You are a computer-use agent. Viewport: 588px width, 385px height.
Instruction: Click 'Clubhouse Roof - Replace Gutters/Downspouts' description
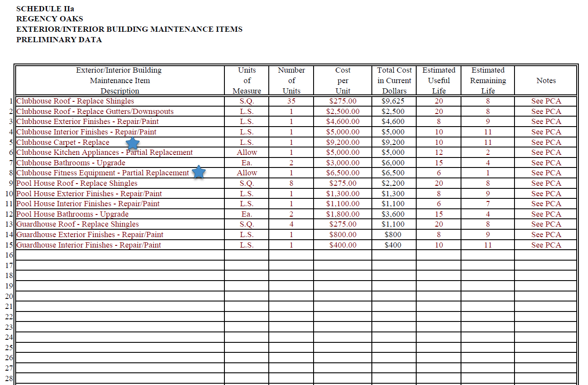pos(95,111)
